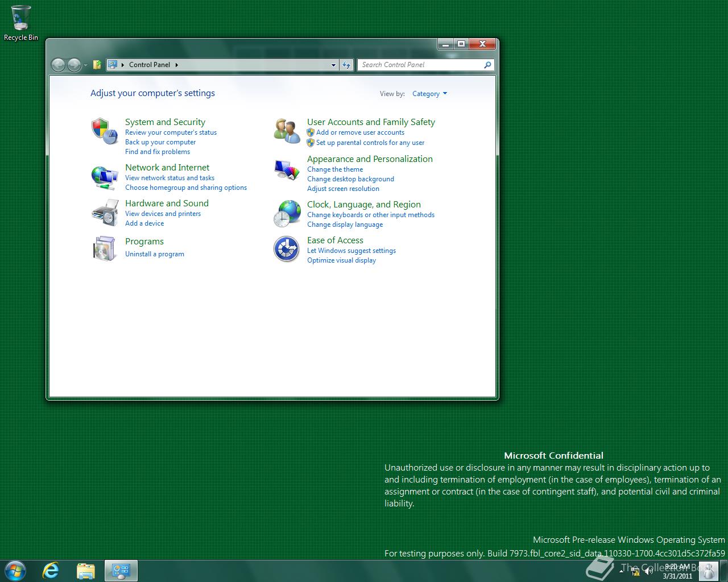Open the Appearance and Personalization monitor icon
728x582 pixels.
click(287, 169)
